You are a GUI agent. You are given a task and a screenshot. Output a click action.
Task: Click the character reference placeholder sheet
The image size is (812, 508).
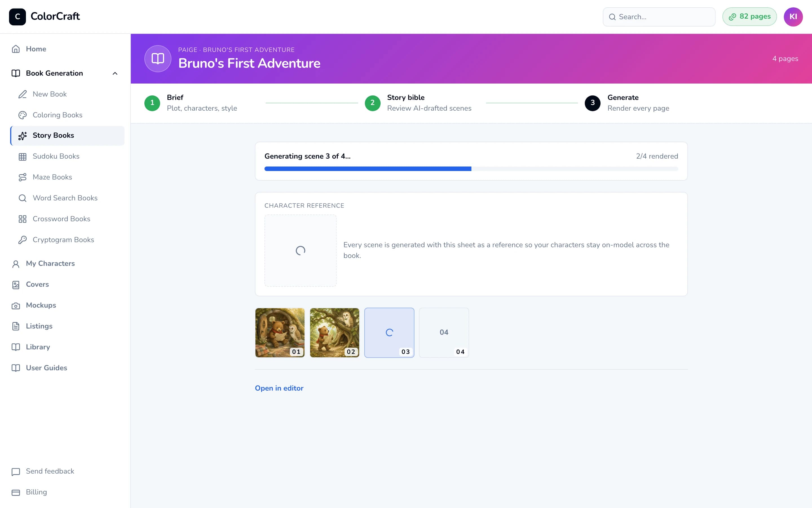pos(300,251)
